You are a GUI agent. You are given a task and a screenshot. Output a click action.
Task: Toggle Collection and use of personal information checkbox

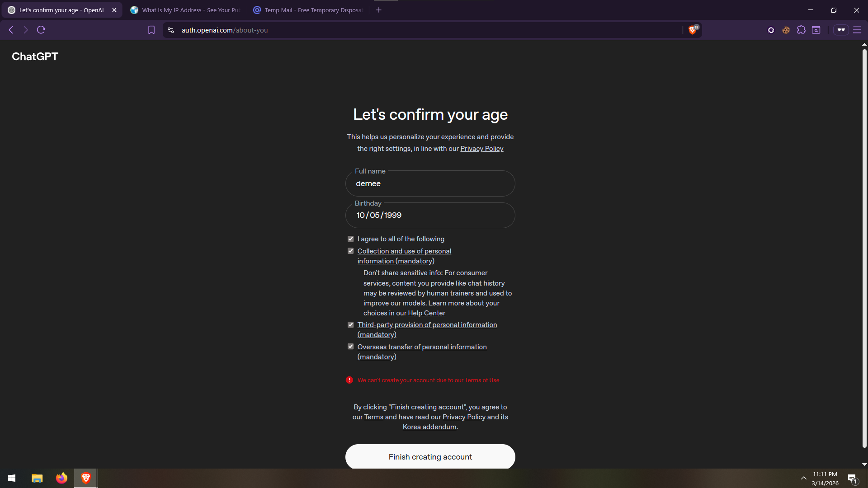pos(350,251)
